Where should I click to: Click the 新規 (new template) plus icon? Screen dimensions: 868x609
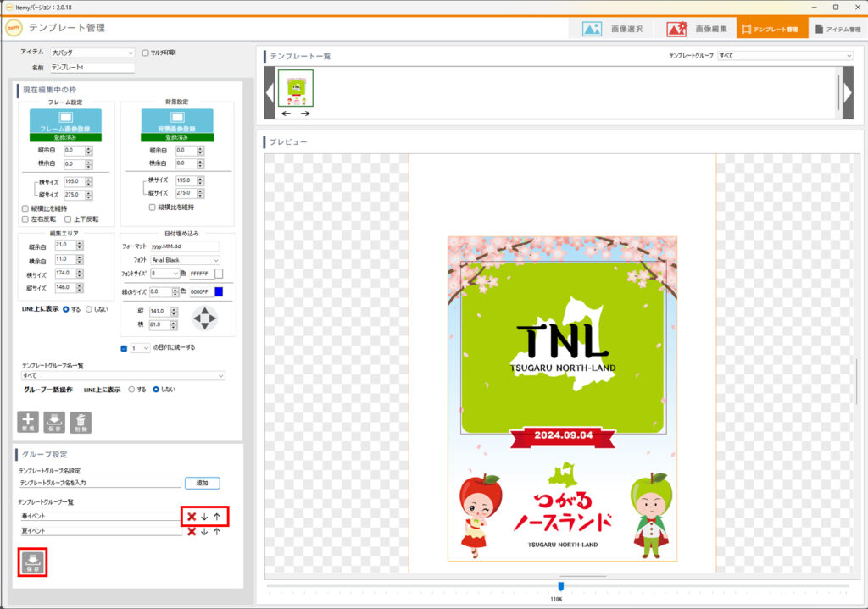tap(29, 422)
